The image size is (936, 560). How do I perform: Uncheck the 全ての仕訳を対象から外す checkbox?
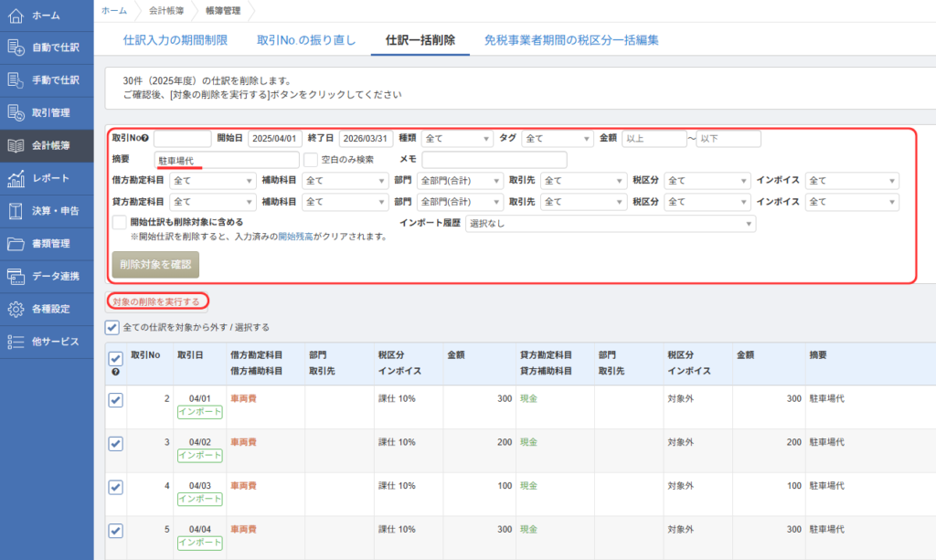tap(112, 327)
